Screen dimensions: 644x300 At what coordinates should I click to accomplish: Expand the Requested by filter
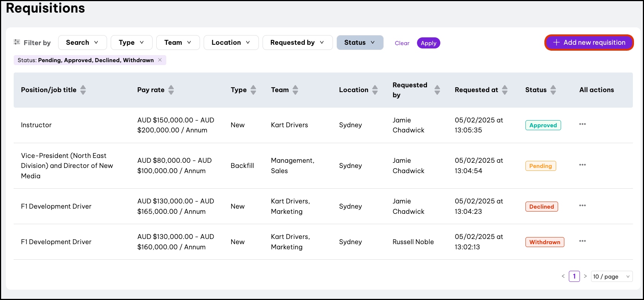[x=297, y=43]
